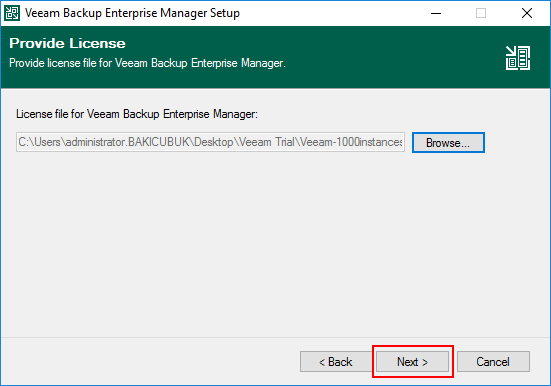Proceed with the Next button
Image resolution: width=551 pixels, height=386 pixels.
pos(412,361)
